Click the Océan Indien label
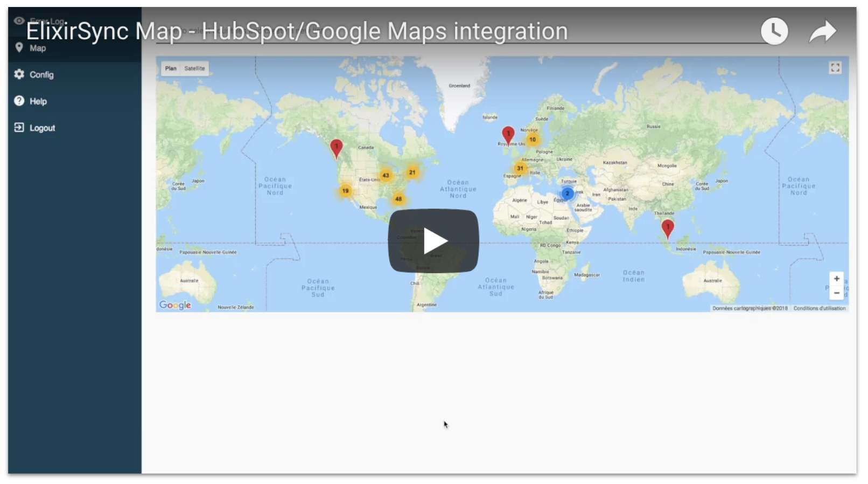 tap(634, 276)
